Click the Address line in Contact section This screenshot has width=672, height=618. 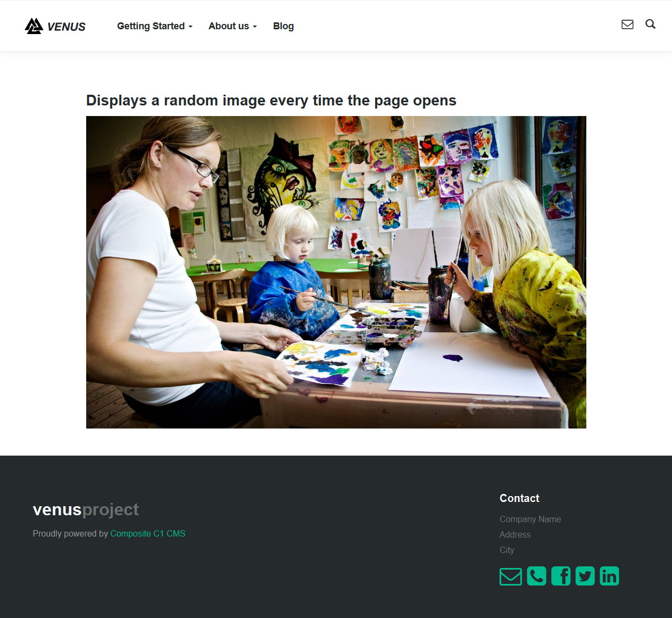[x=515, y=534]
